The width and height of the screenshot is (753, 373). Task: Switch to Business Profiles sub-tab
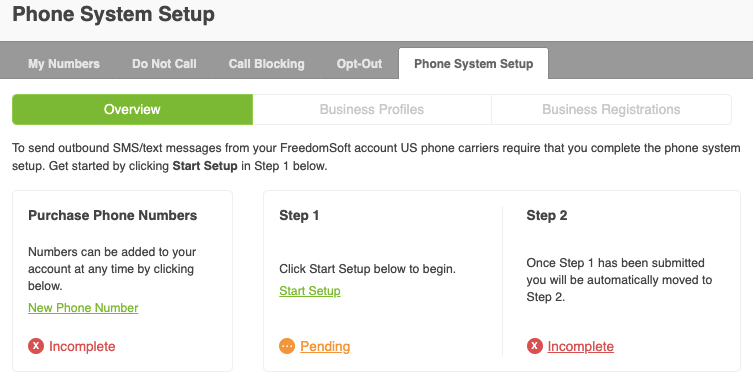[372, 109]
